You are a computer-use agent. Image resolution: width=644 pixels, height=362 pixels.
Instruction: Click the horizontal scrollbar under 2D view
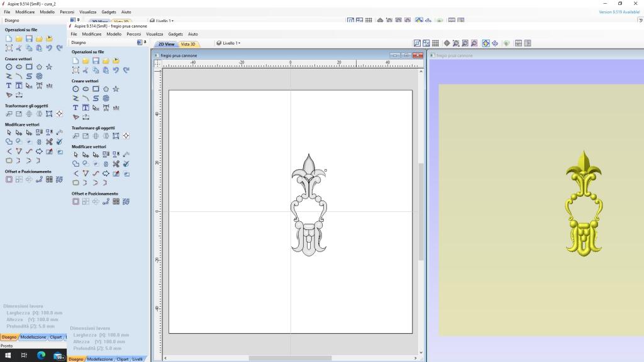point(289,358)
